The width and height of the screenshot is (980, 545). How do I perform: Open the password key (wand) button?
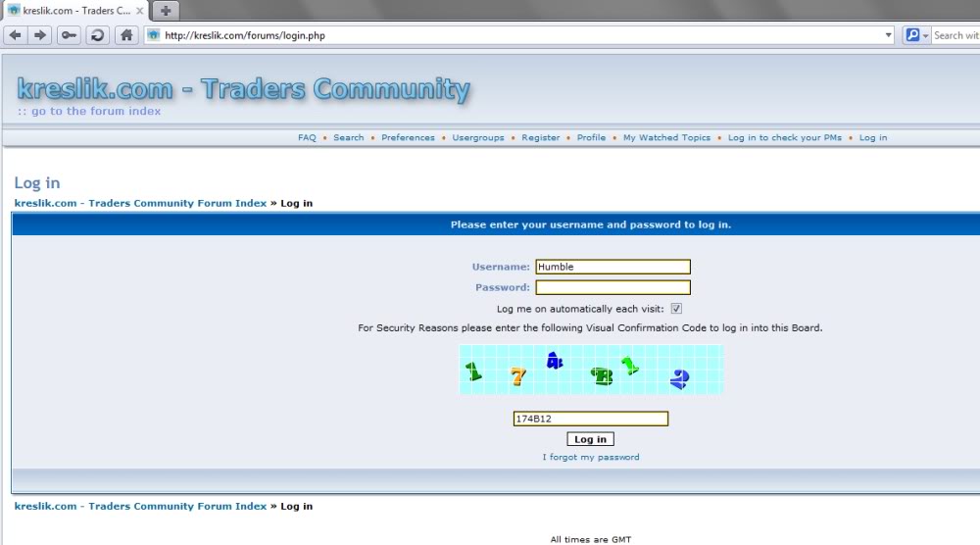point(69,35)
